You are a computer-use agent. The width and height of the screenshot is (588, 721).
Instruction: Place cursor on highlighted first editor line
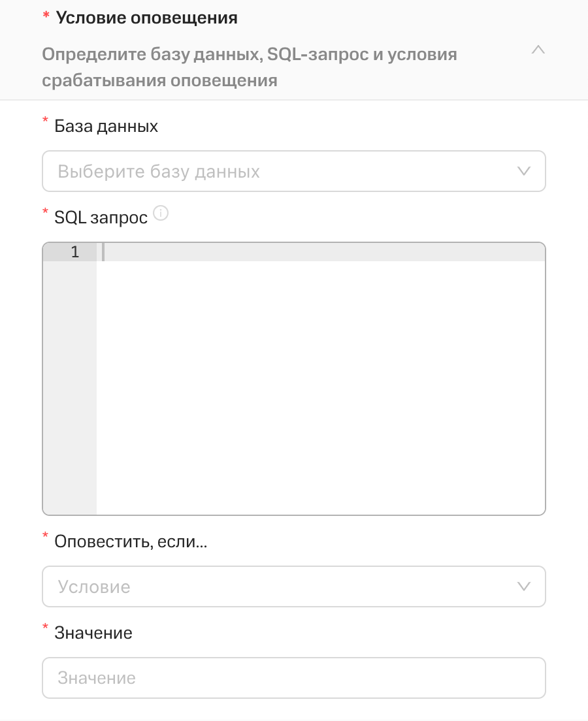[x=321, y=252]
